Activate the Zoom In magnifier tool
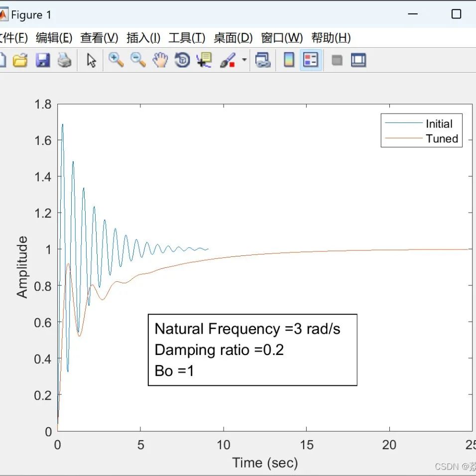 point(116,60)
